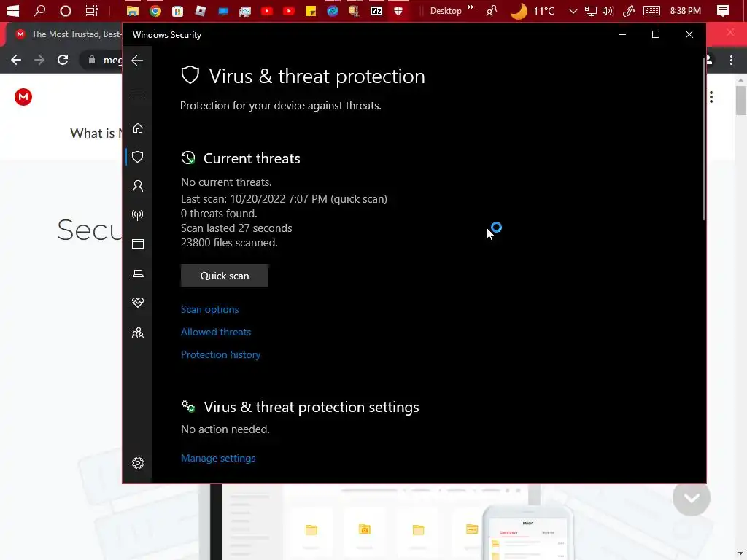Screen dimensions: 747x560
Task: Click 'Scan lasted 27 seconds' text
Action: click(x=236, y=228)
